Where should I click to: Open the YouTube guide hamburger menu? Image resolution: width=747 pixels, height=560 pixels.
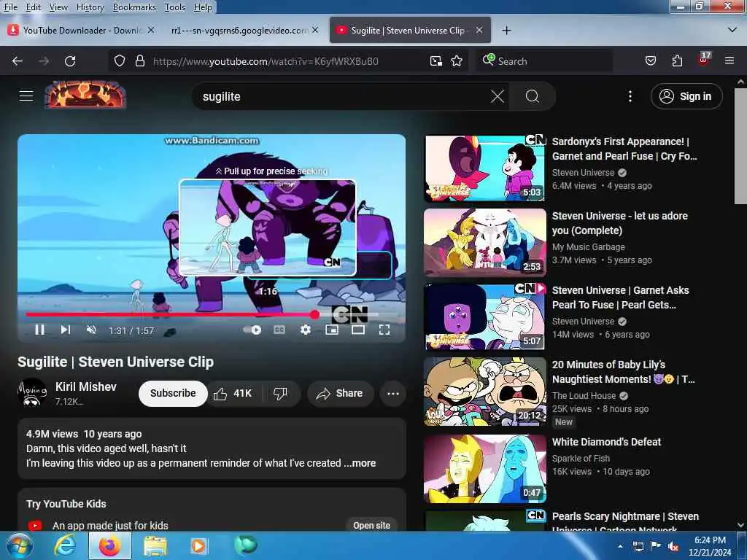(x=26, y=96)
